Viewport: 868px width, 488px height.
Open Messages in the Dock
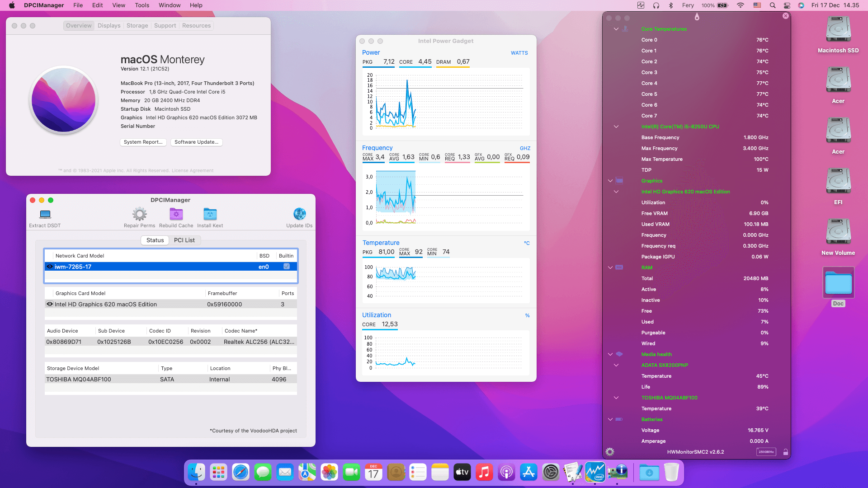pos(263,473)
